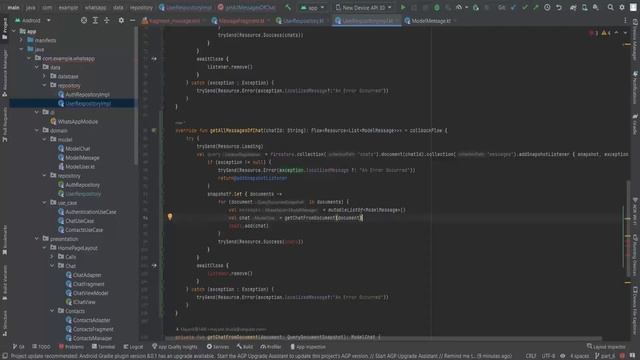Click gutter override icon beside getAllMessagesOfChat
The width and height of the screenshot is (640, 360).
(x=153, y=131)
